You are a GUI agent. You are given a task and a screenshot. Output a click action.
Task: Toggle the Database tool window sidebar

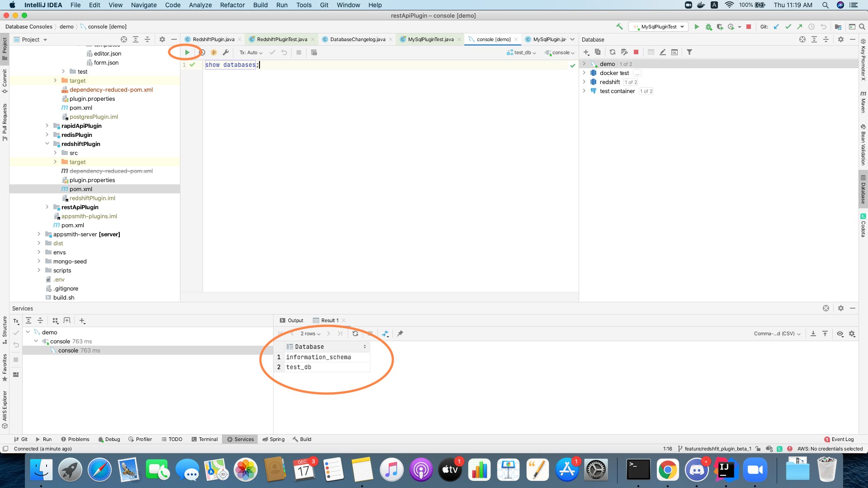[863, 190]
